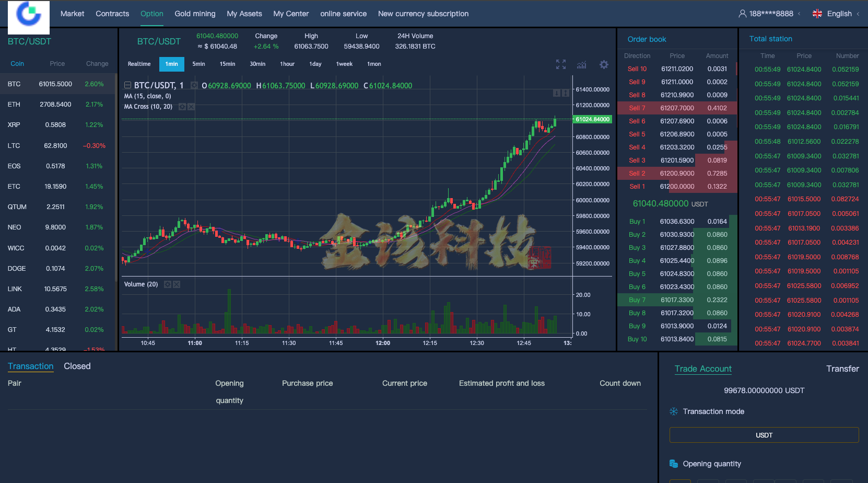
Task: Switch to the Closed tab
Action: point(77,366)
